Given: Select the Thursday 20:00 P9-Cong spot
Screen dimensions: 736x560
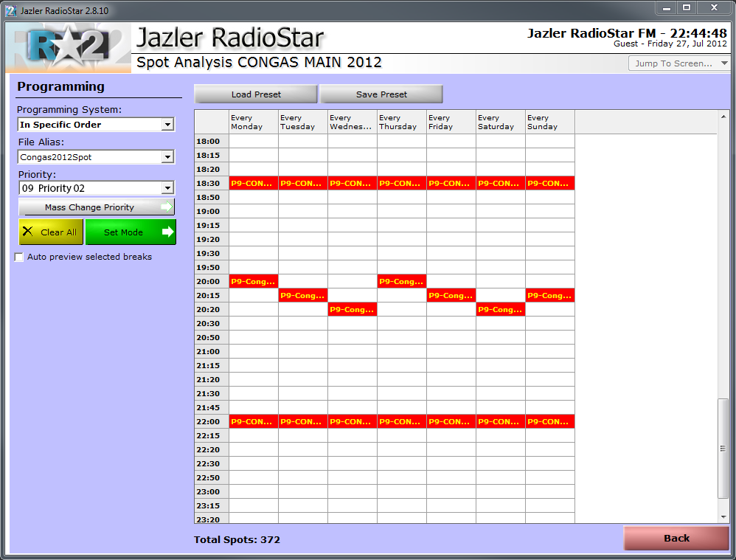Looking at the screenshot, I should click(x=402, y=281).
